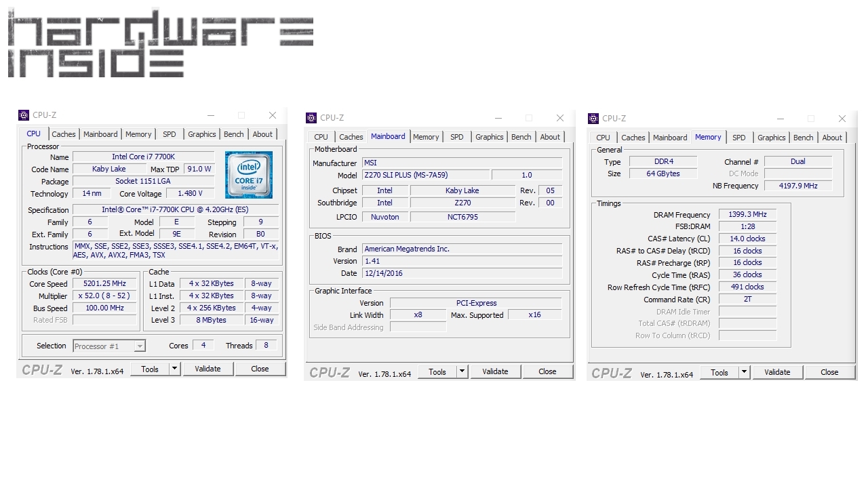868x488 pixels.
Task: Click the LPCIO chip value NCT6795
Action: tap(462, 217)
